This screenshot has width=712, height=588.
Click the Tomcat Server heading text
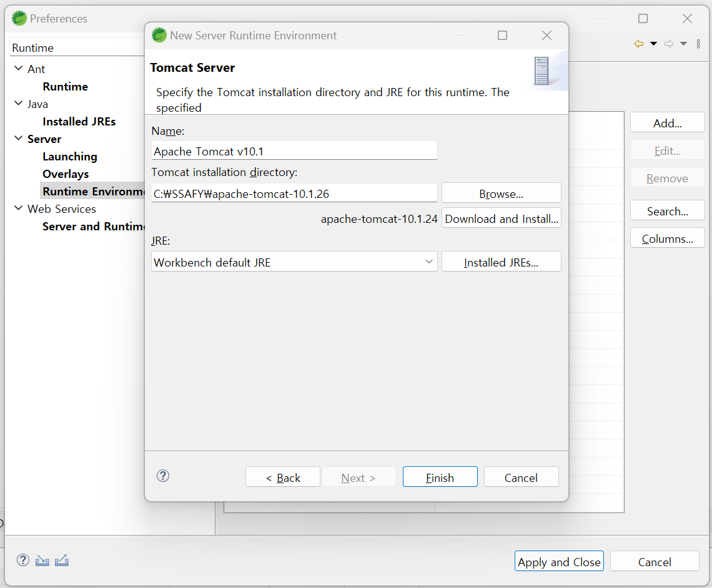pos(192,67)
